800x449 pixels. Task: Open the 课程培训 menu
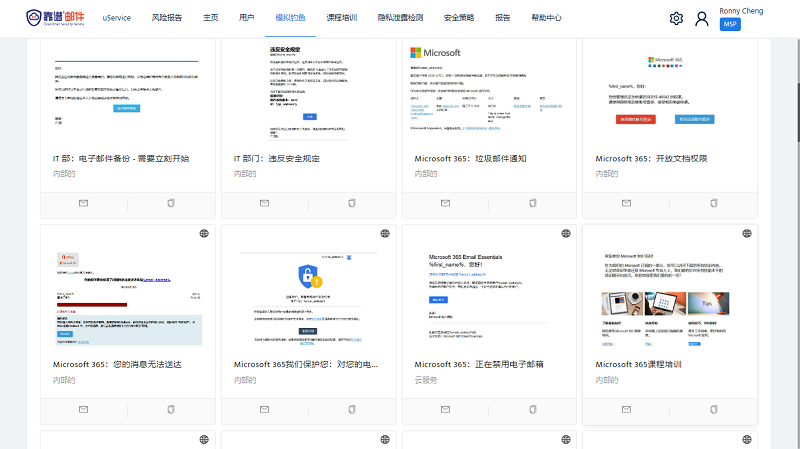click(342, 18)
